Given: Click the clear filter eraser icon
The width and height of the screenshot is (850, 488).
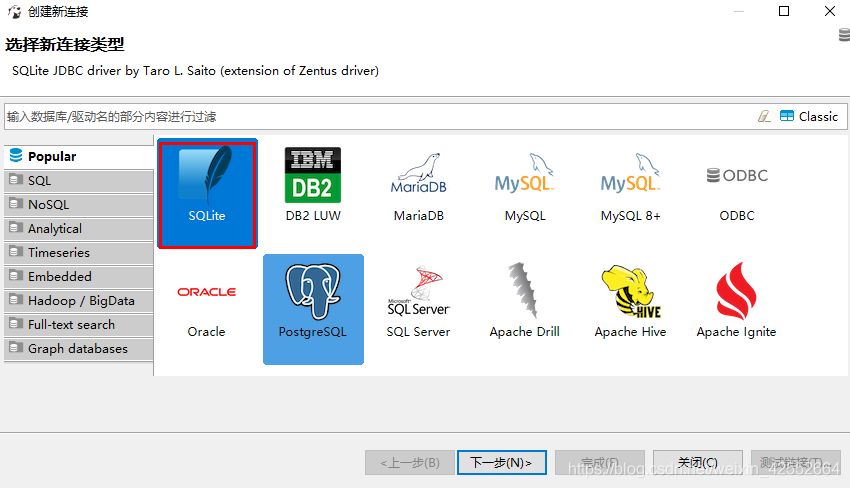Looking at the screenshot, I should click(764, 116).
